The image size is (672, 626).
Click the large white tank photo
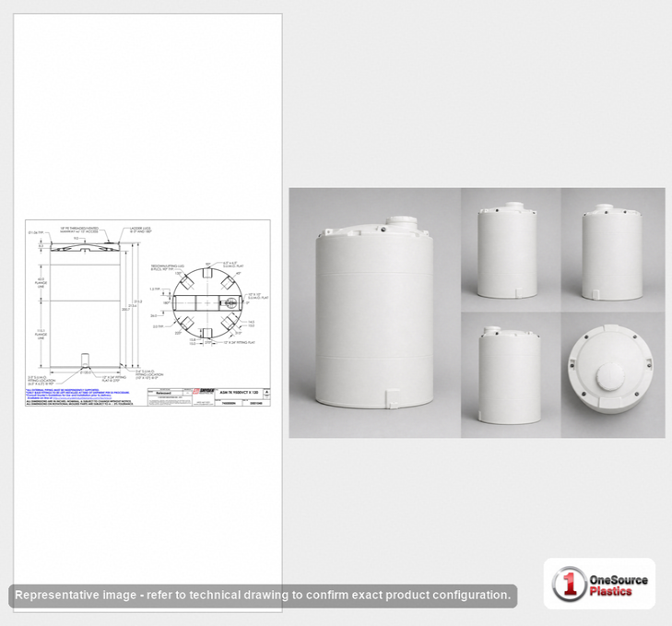pos(374,313)
